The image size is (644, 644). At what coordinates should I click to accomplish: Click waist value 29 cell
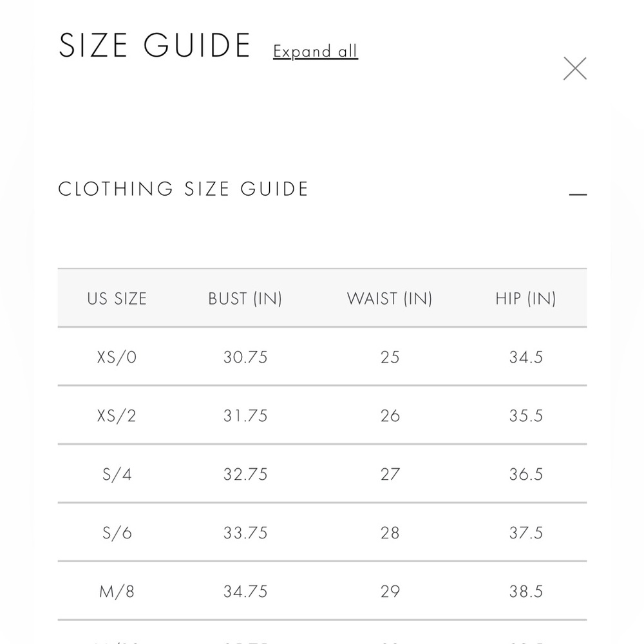coord(390,591)
